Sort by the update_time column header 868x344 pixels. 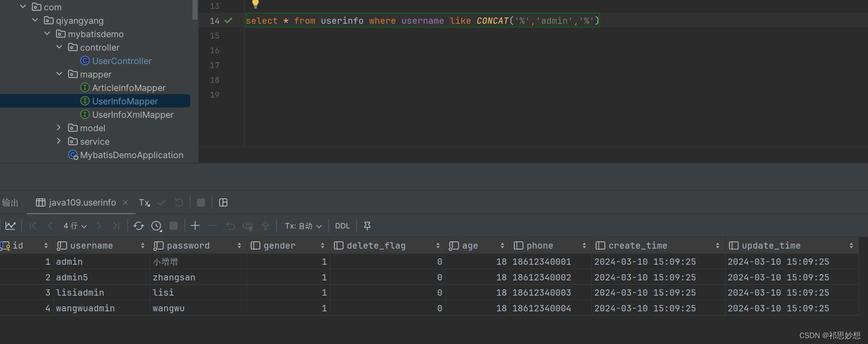click(x=791, y=245)
